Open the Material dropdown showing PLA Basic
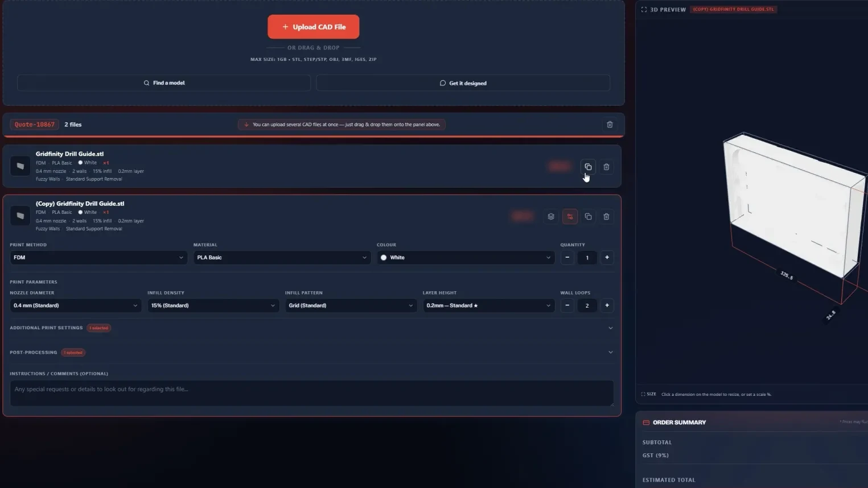This screenshot has height=488, width=868. point(282,258)
